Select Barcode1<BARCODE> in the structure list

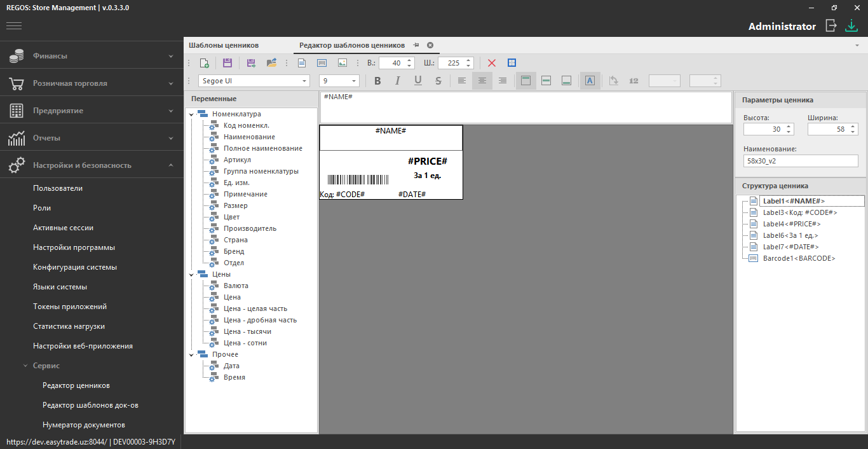coord(799,258)
